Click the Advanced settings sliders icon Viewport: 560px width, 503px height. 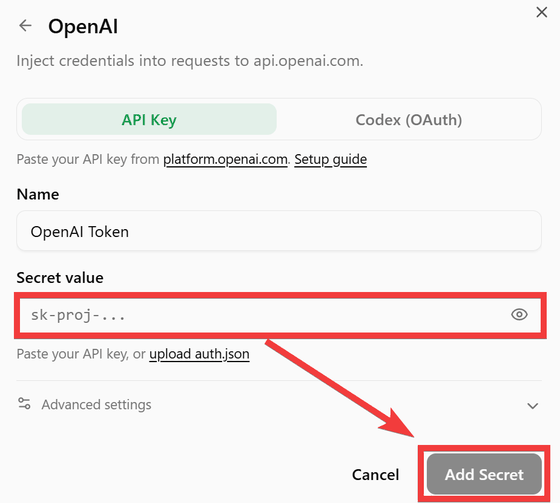[24, 404]
